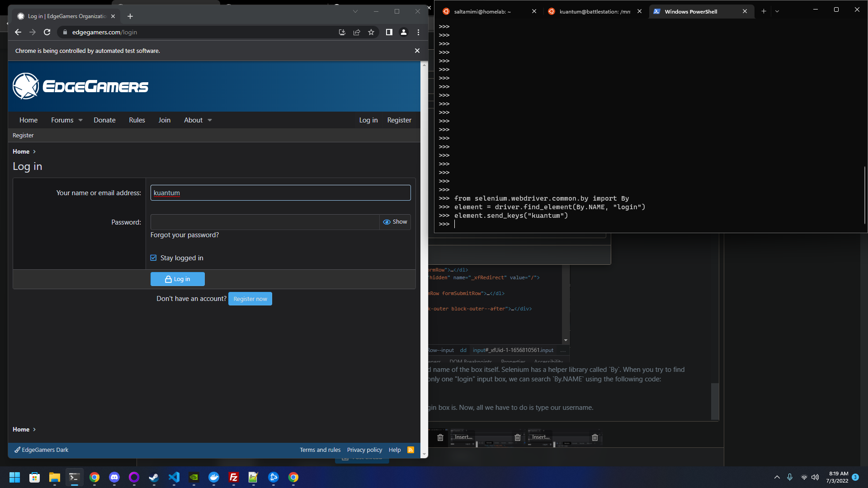Open the EdgeGamers Dark style chooser
The height and width of the screenshot is (488, 868).
42,450
